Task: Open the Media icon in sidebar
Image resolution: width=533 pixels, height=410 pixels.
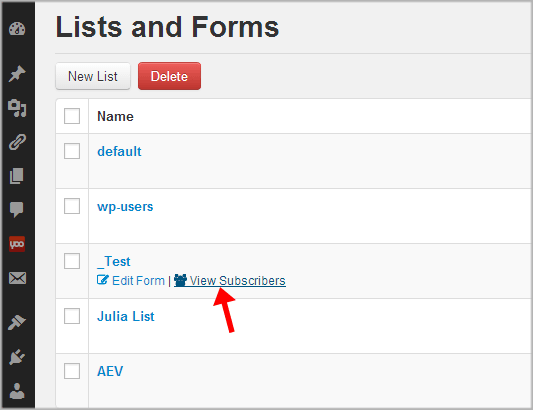Action: pyautogui.click(x=17, y=108)
